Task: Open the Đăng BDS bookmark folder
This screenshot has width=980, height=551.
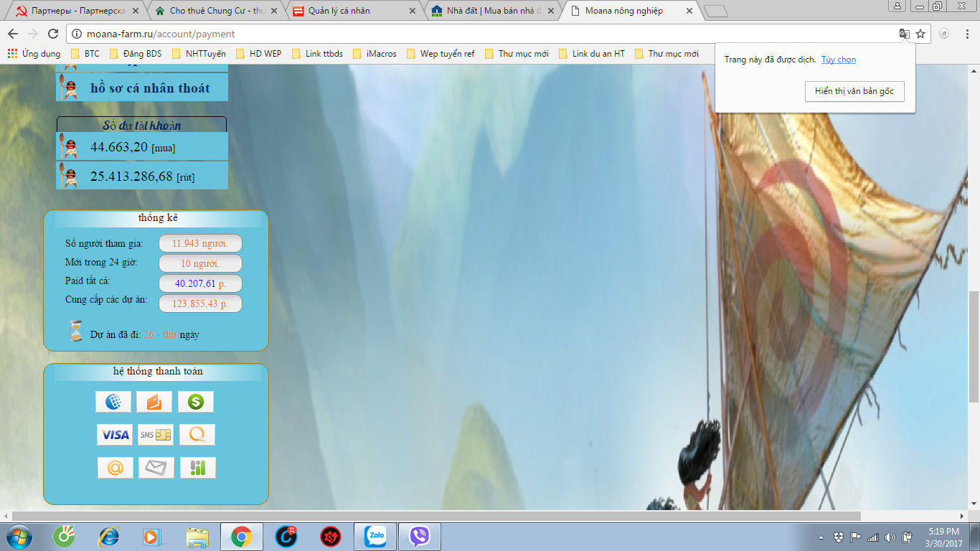Action: point(135,54)
